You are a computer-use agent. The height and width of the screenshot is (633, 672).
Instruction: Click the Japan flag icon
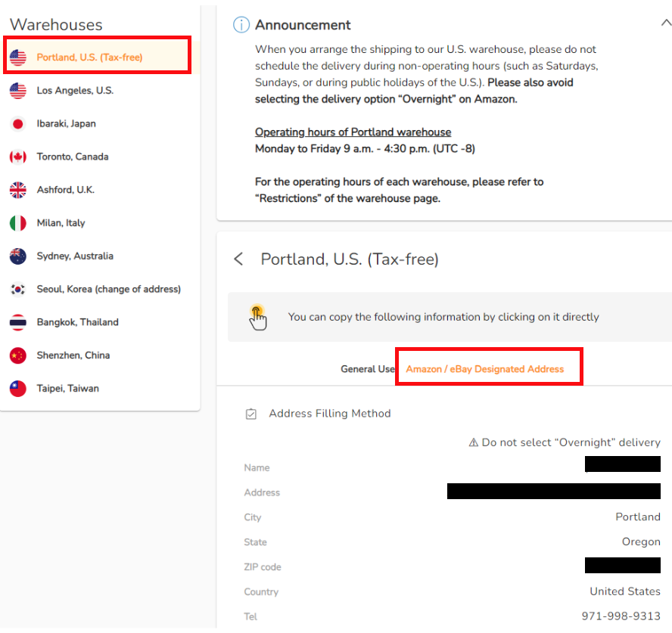coord(18,124)
